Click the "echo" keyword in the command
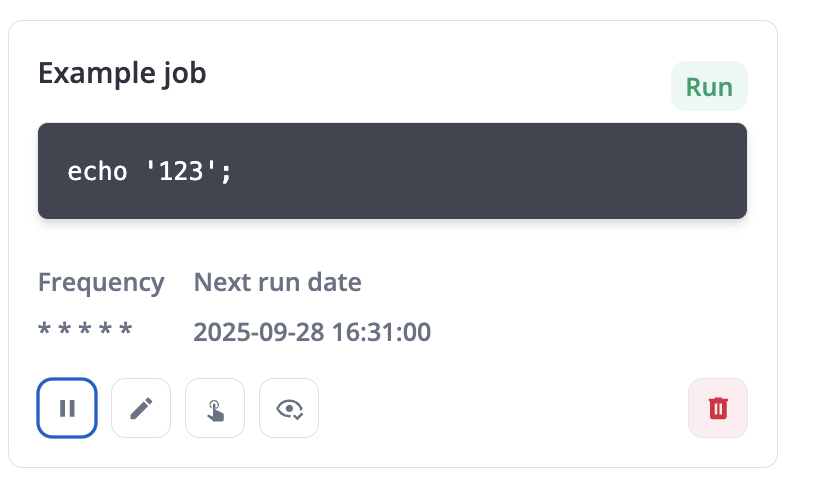826x490 pixels. pyautogui.click(x=97, y=171)
